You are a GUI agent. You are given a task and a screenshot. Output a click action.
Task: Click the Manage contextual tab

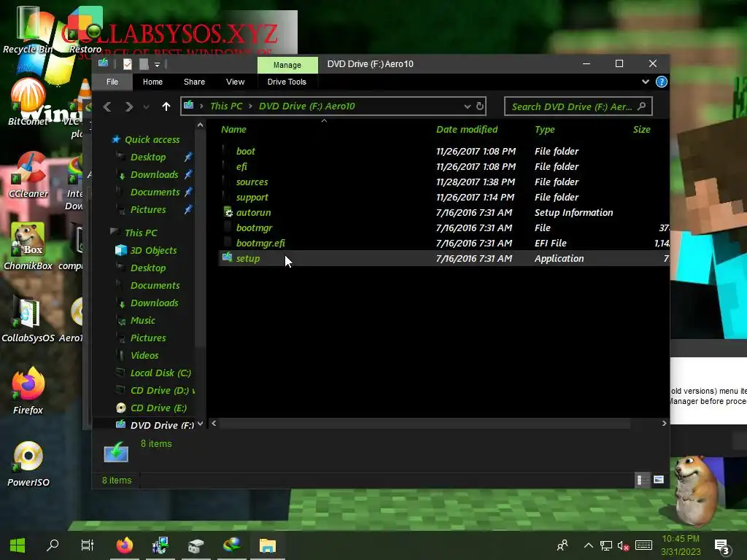pos(287,65)
